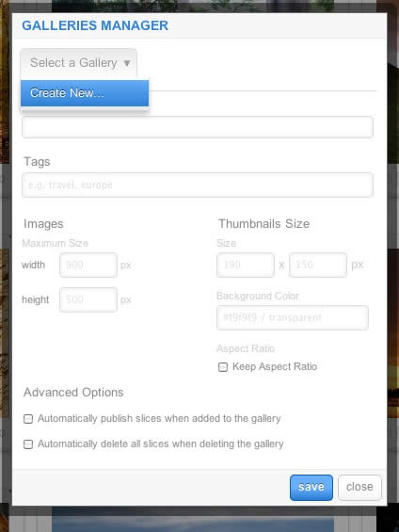Click the Automatically publish slices label text
The width and height of the screenshot is (399, 532).
[159, 419]
